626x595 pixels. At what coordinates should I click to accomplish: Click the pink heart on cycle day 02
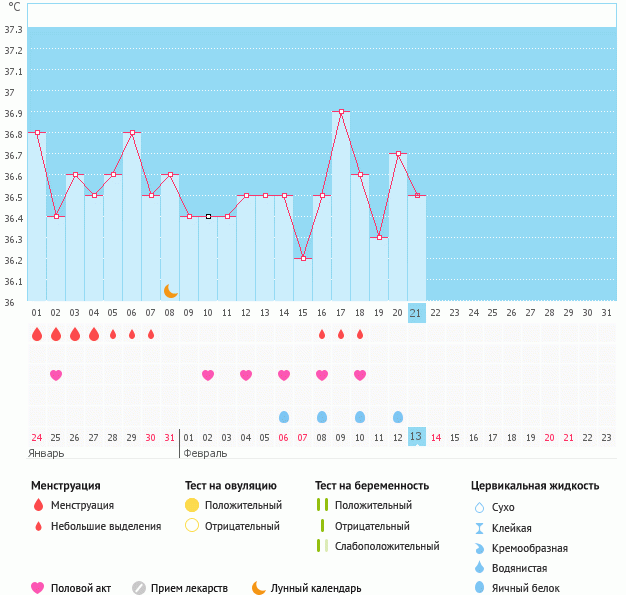[56, 375]
